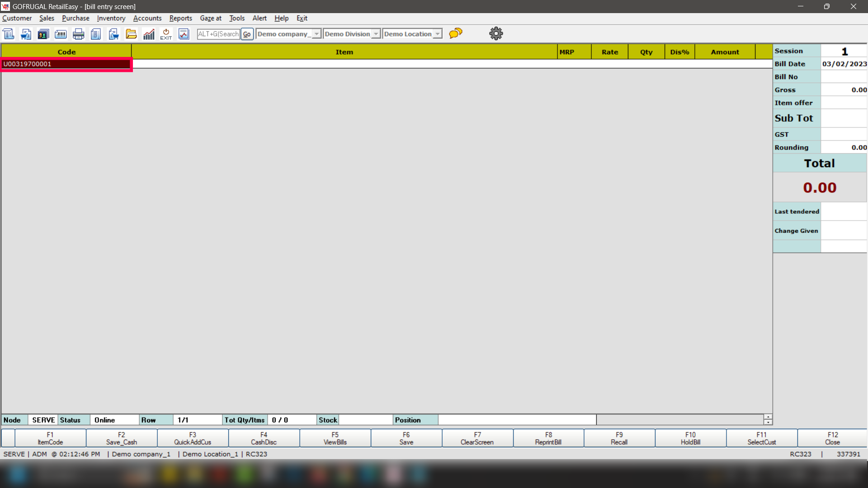Screen dimensions: 868x488
Task: Click the bar chart growth icon
Action: pyautogui.click(x=149, y=34)
